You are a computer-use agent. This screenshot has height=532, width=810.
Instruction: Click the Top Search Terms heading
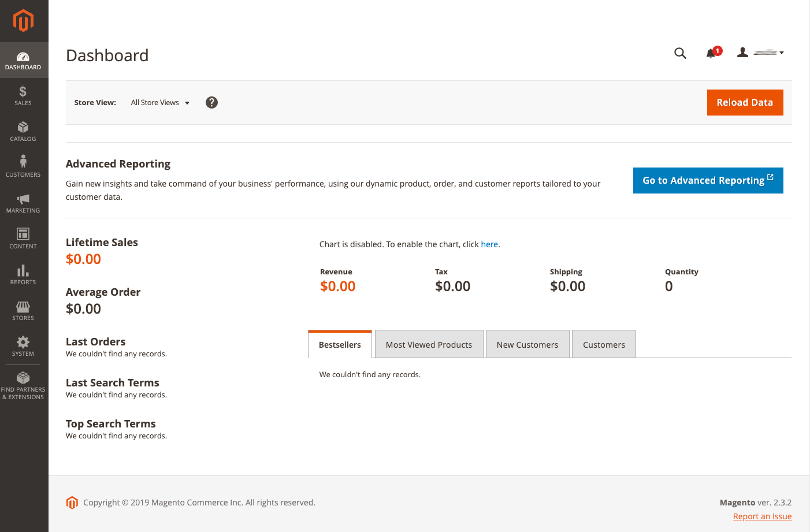(x=110, y=423)
